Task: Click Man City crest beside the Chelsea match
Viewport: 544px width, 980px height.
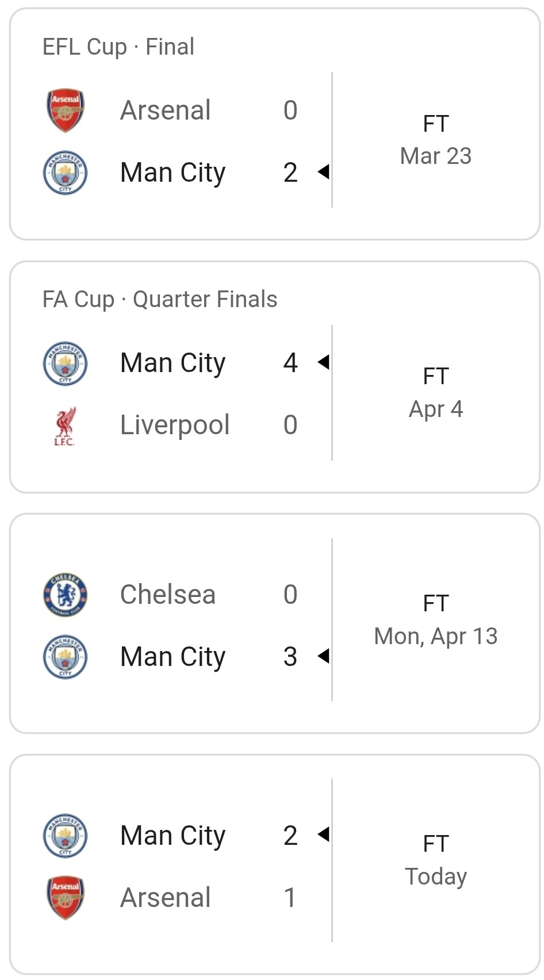Action: (x=66, y=657)
